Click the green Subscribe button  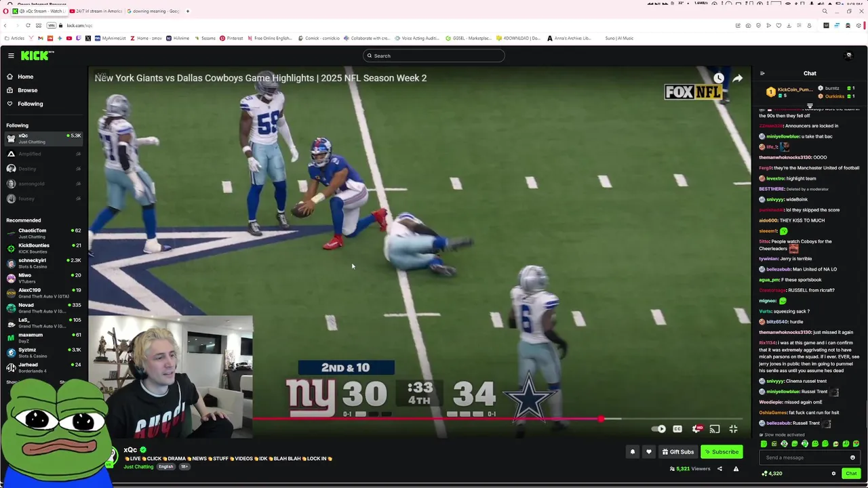(722, 452)
